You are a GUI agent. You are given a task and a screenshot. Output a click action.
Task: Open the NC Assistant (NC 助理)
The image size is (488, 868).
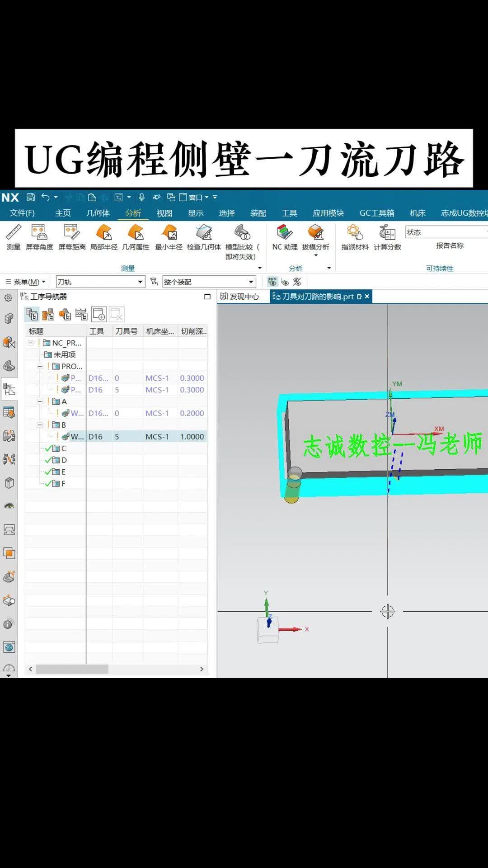(x=285, y=237)
